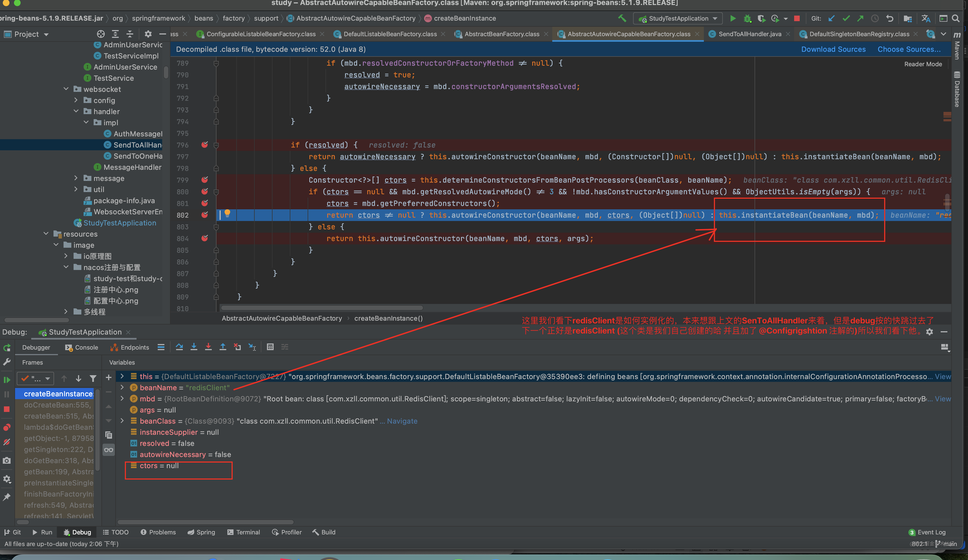The image size is (968, 560).
Task: Click the Step Into debugger icon
Action: tap(194, 347)
